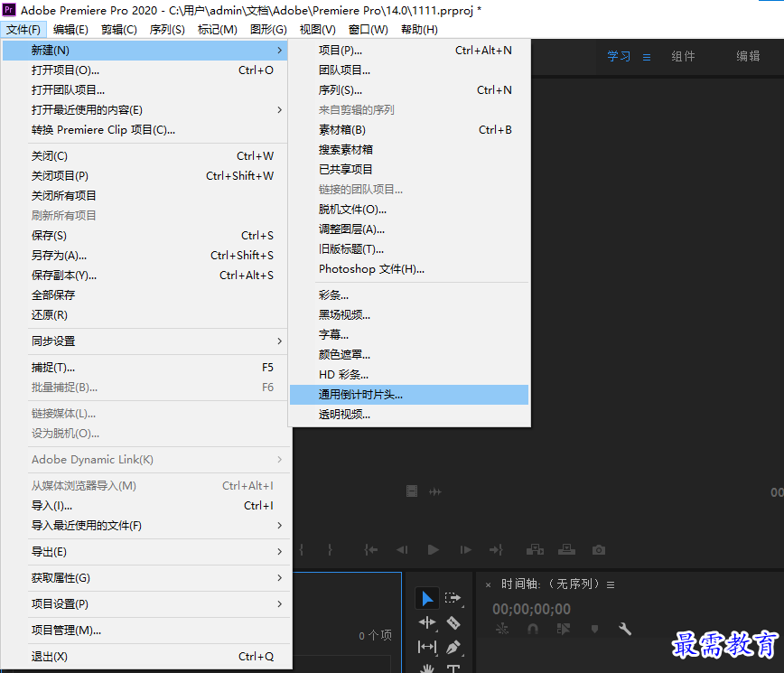Click the Insert clip button
The height and width of the screenshot is (673, 784).
[535, 550]
